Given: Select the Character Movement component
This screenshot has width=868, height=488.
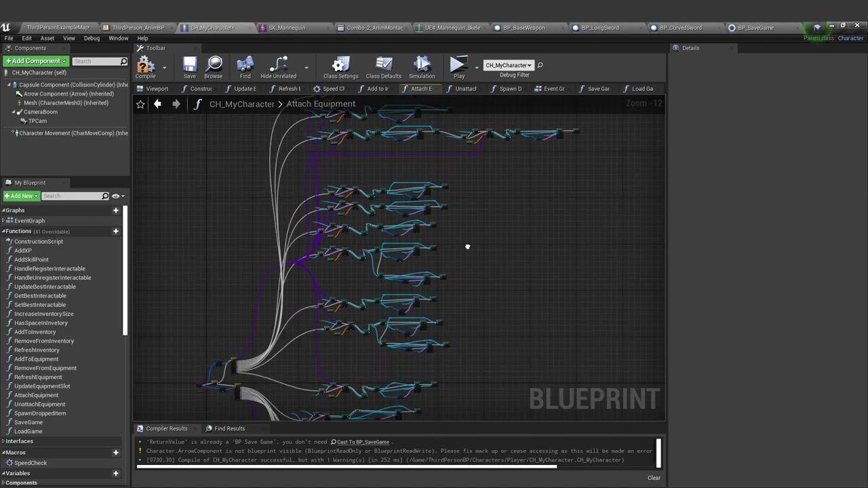Looking at the screenshot, I should pos(73,133).
